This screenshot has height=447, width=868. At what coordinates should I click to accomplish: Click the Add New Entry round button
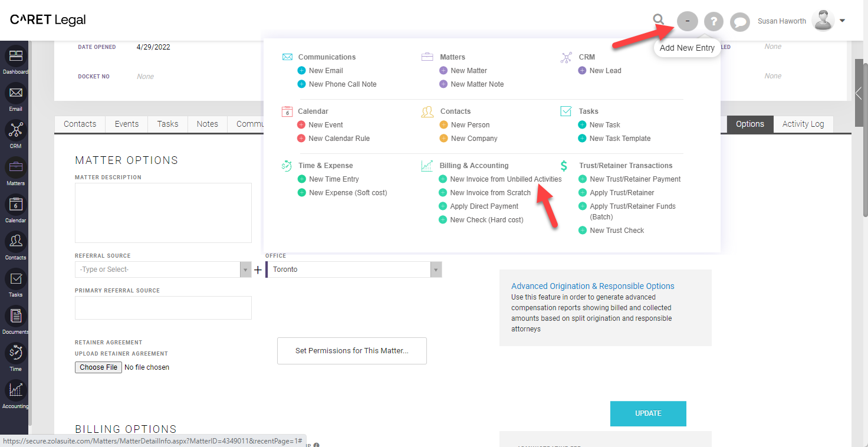point(687,21)
